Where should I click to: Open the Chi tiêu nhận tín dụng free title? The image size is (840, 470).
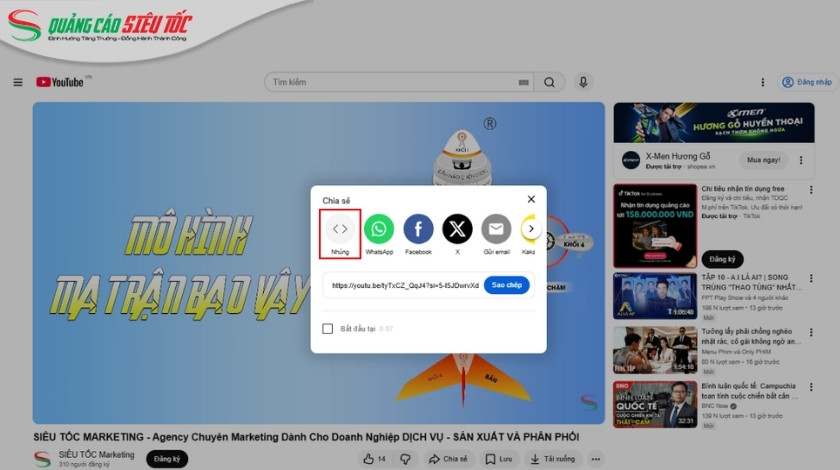point(743,189)
